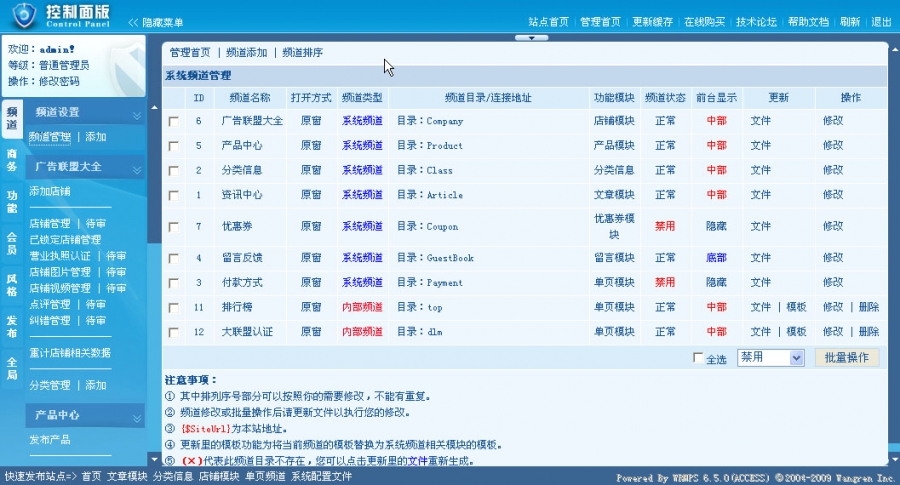Tick the checkbox for 分类信息 row

tap(173, 170)
